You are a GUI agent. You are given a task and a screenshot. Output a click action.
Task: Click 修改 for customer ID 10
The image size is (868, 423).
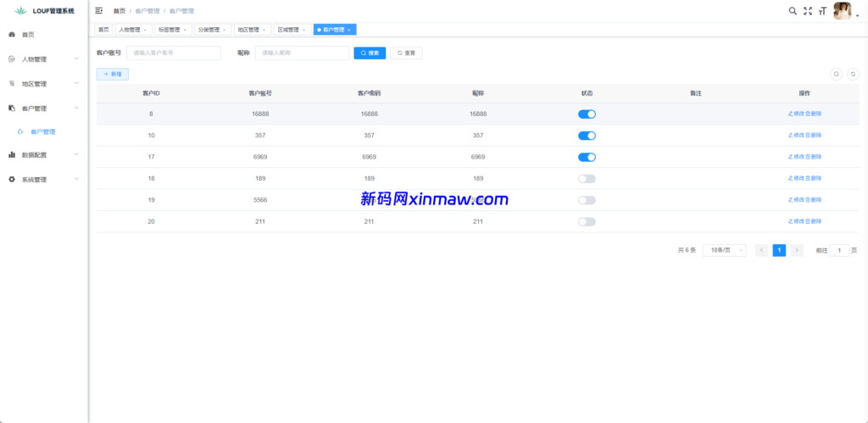point(796,136)
